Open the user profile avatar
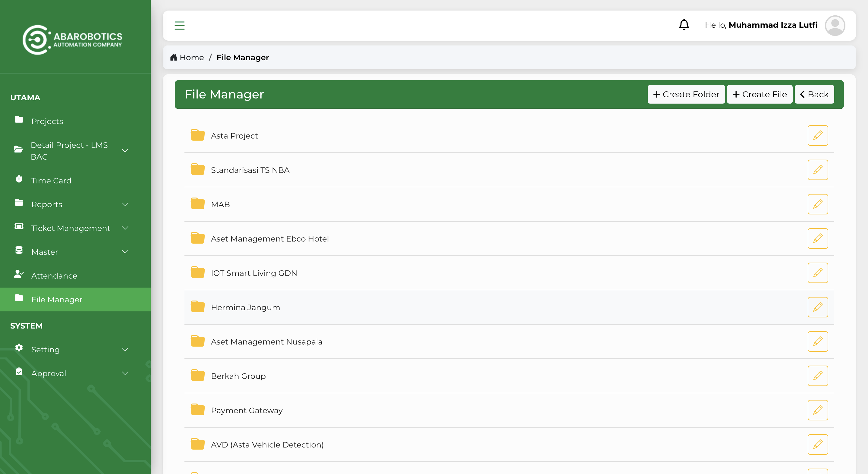 point(835,26)
